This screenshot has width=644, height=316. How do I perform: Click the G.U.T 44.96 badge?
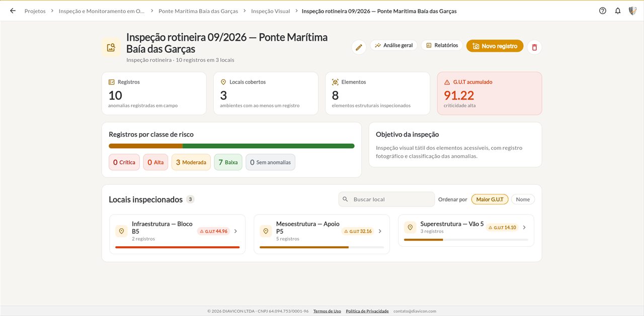[x=213, y=231]
